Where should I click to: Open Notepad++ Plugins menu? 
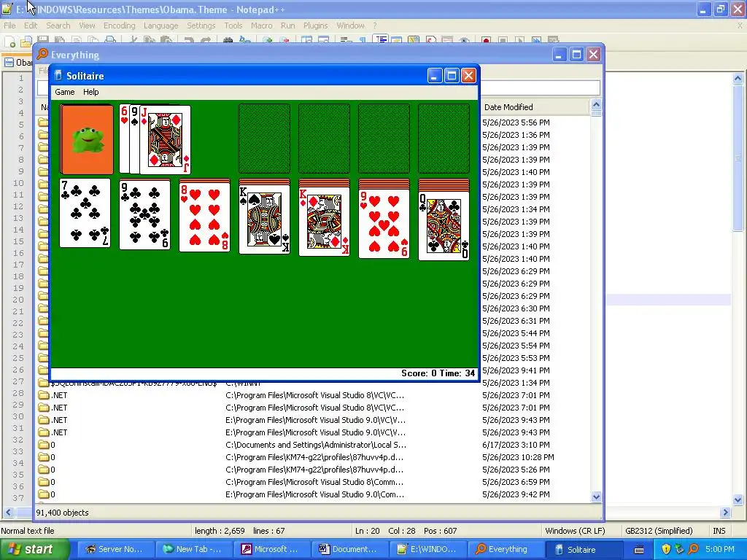pyautogui.click(x=315, y=26)
